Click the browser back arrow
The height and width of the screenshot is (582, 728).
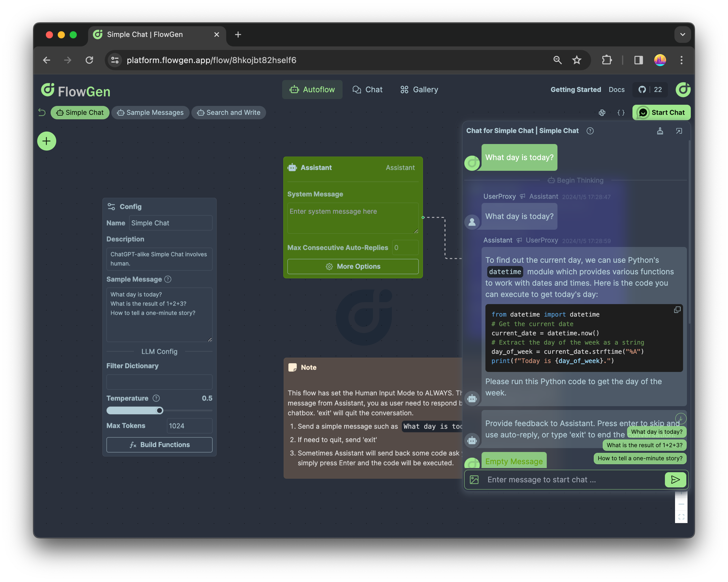pyautogui.click(x=47, y=60)
